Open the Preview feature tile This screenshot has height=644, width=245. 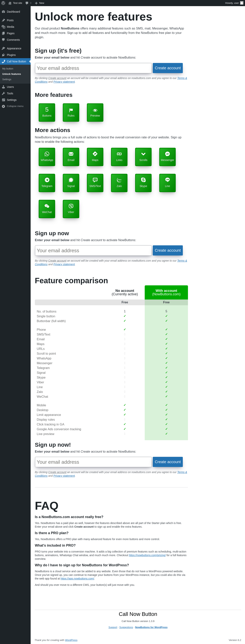pos(95,113)
